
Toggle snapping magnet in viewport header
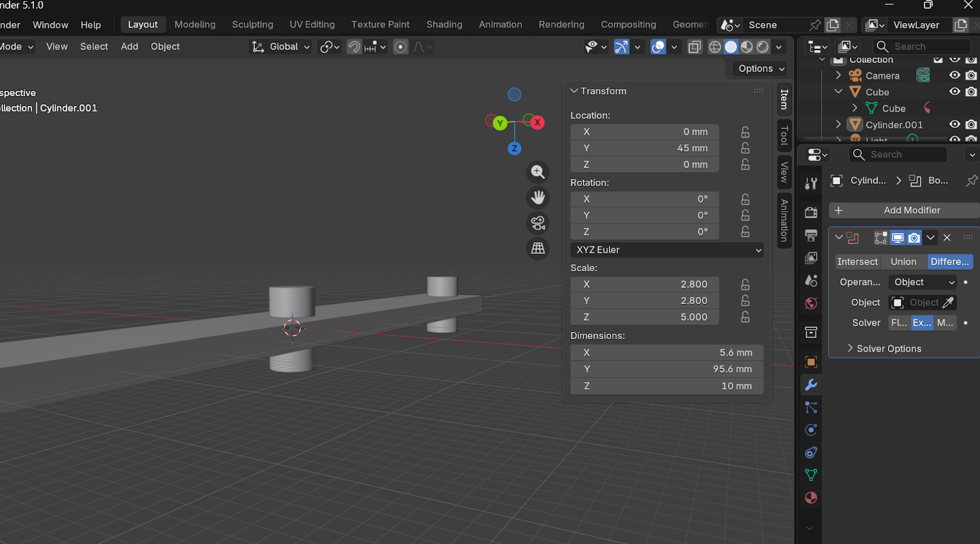pos(354,47)
